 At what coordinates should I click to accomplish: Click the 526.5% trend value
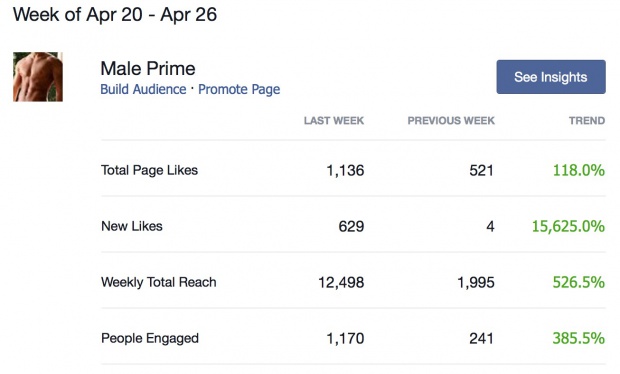[x=578, y=282]
